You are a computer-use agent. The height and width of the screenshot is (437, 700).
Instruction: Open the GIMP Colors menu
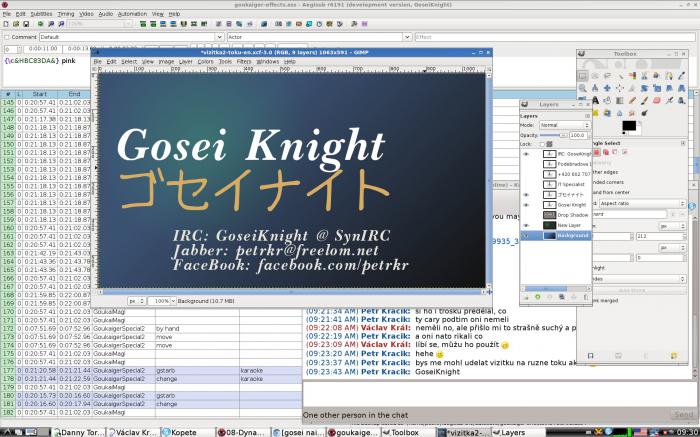(205, 62)
